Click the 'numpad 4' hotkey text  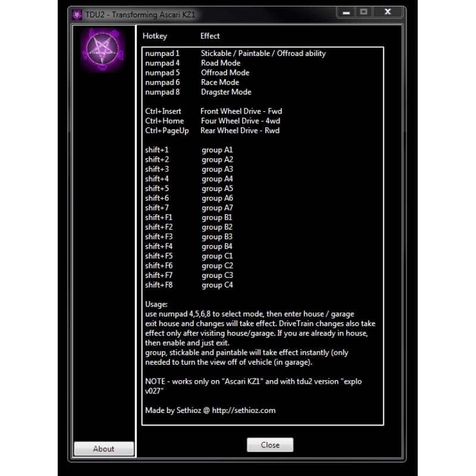(162, 63)
